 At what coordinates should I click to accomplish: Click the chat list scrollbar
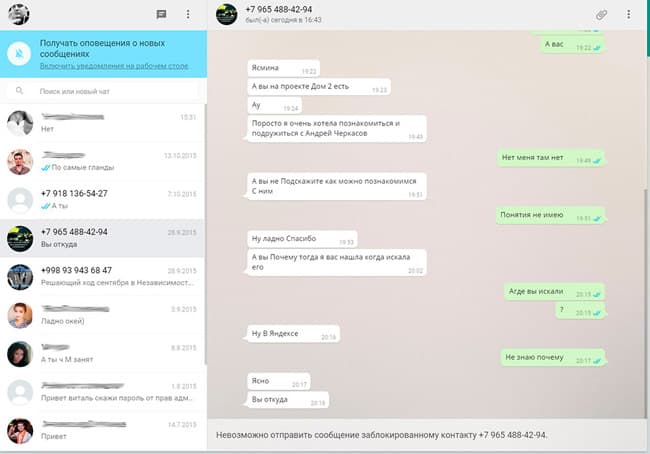[x=206, y=234]
